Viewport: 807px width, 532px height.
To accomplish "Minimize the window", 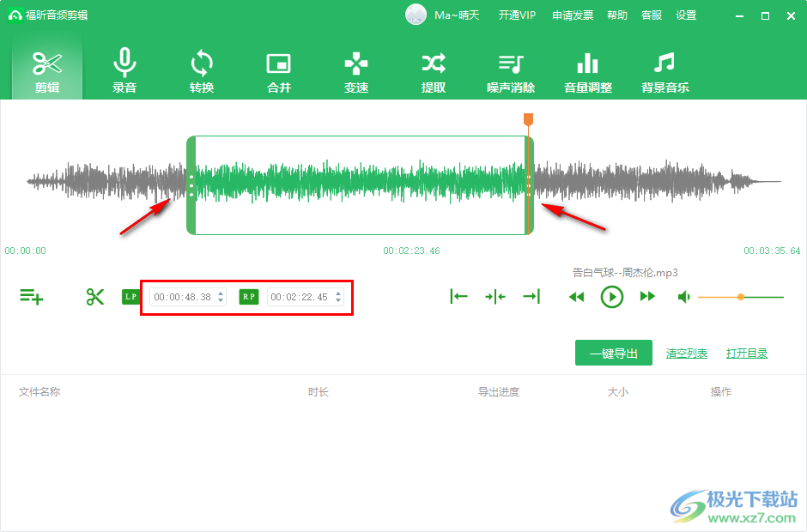I will 739,16.
